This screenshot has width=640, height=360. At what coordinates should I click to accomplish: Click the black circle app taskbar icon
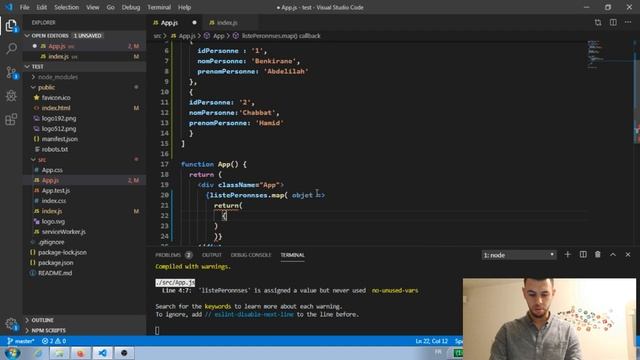[x=124, y=353]
